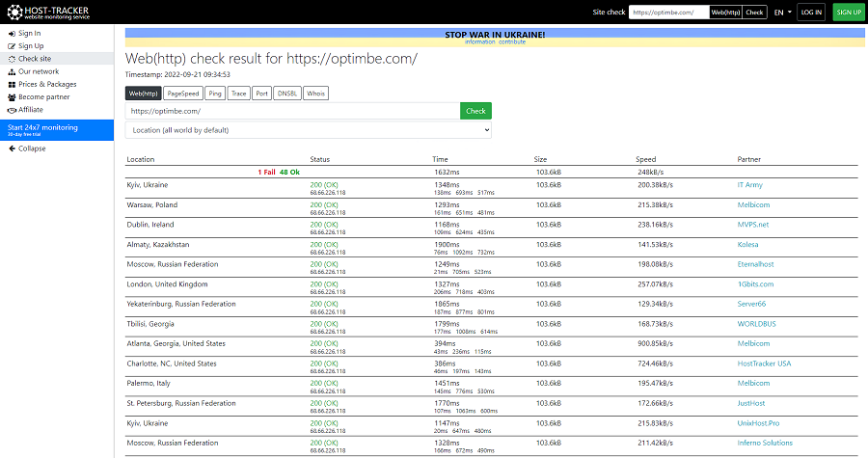The image size is (868, 458).
Task: Open Web(http) type selector in header
Action: pos(725,13)
